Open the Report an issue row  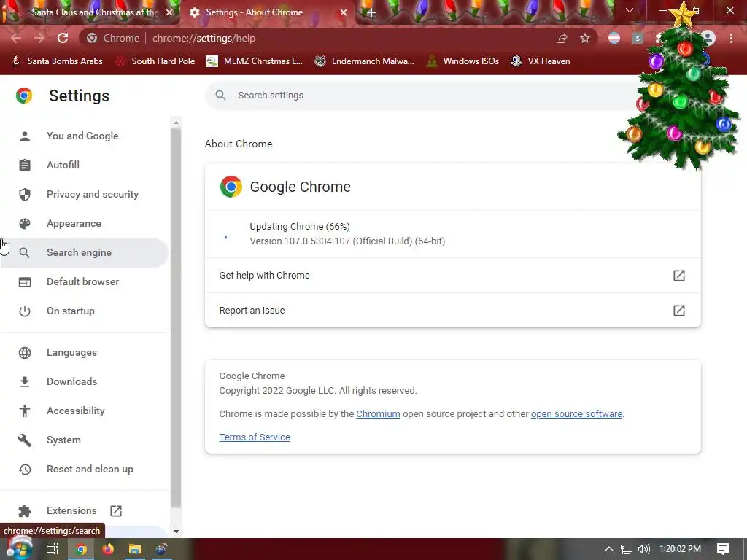point(452,311)
